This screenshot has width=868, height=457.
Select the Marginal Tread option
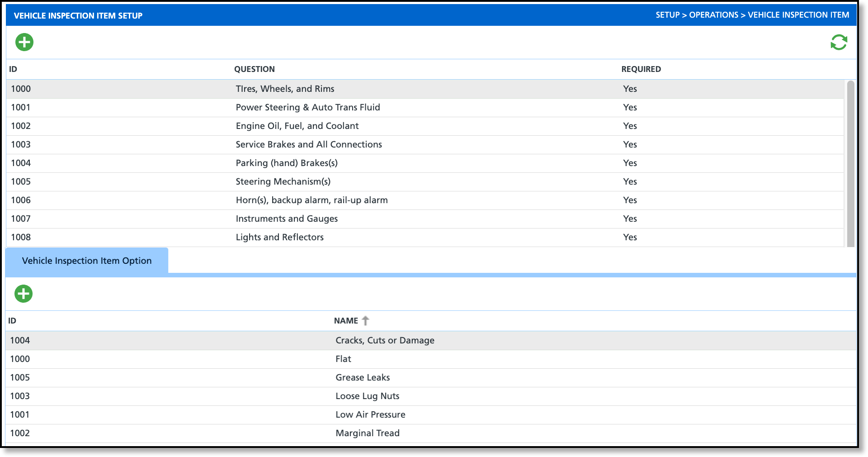[431, 433]
